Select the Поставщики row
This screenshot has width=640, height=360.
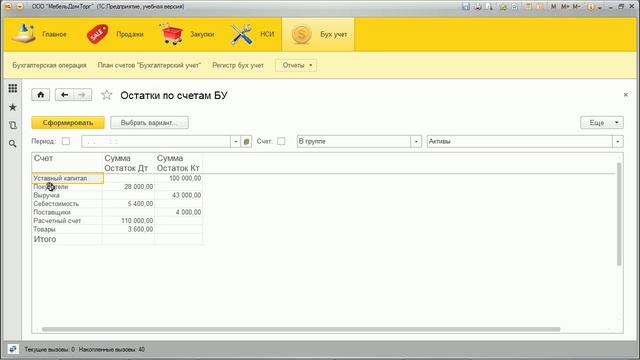[x=67, y=212]
